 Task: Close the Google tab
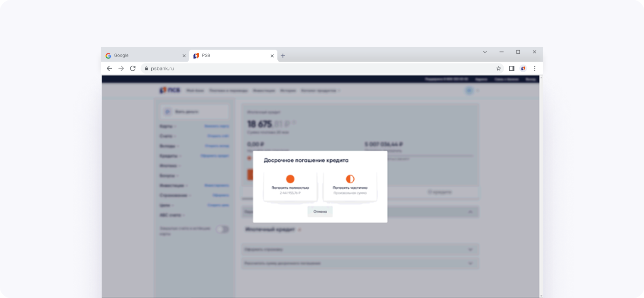coord(184,56)
